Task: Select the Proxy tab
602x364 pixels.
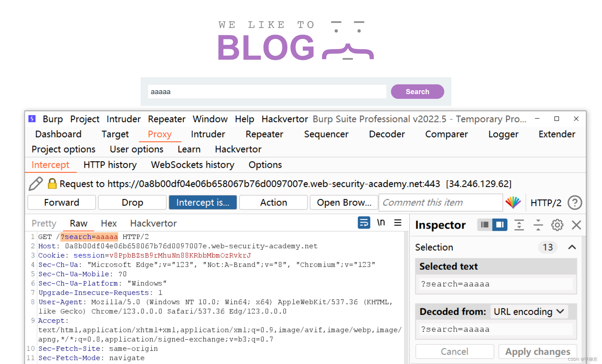Action: click(x=160, y=134)
